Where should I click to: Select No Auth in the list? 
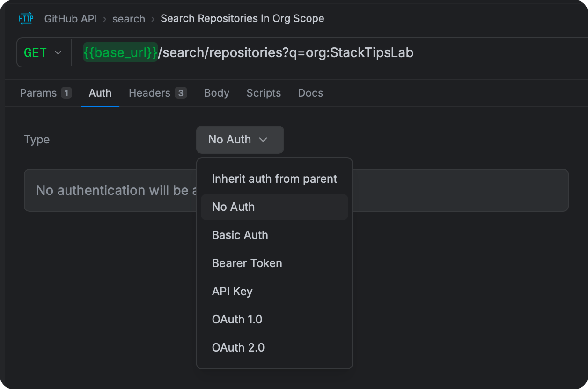coord(274,207)
